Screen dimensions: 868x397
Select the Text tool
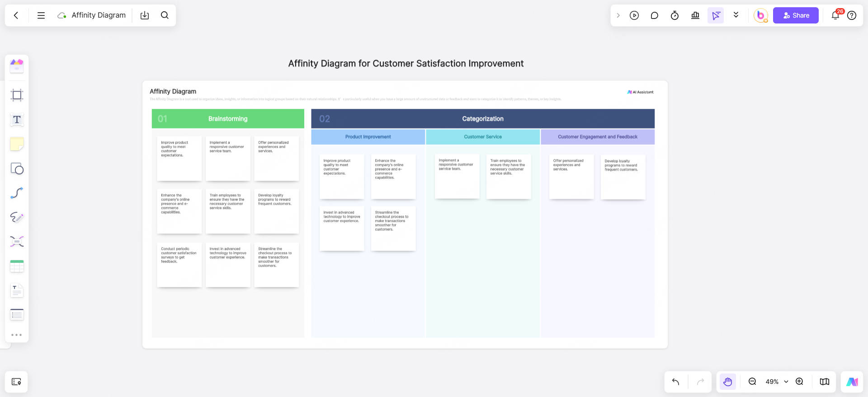tap(17, 120)
